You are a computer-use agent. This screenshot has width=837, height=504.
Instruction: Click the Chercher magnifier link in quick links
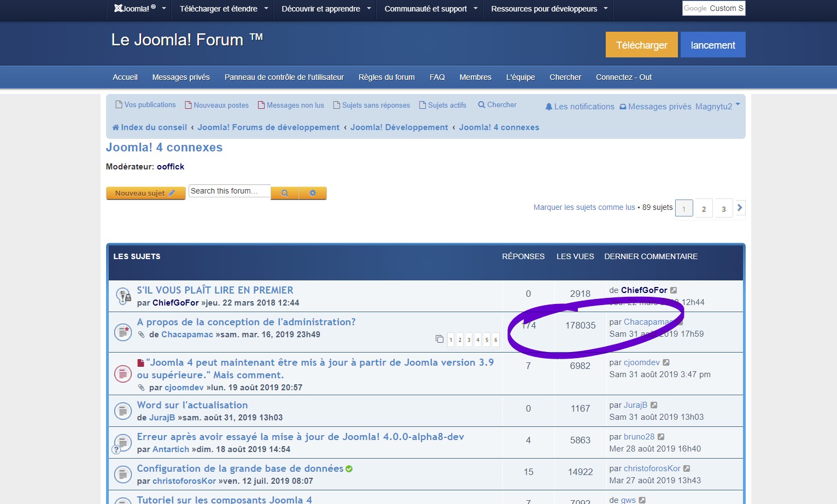tap(497, 104)
